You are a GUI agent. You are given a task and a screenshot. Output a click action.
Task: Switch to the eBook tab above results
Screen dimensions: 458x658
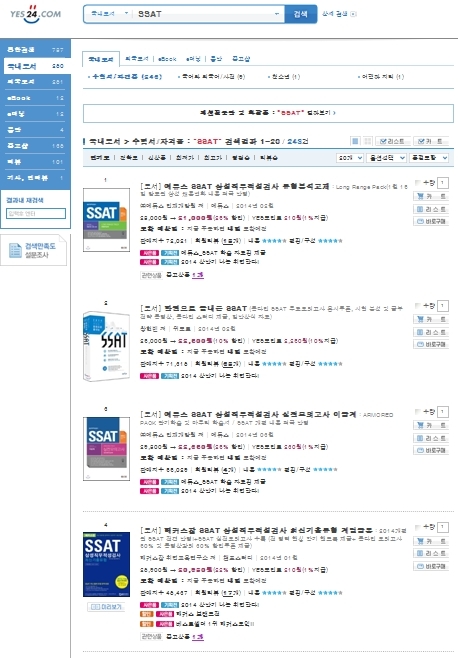pos(167,59)
